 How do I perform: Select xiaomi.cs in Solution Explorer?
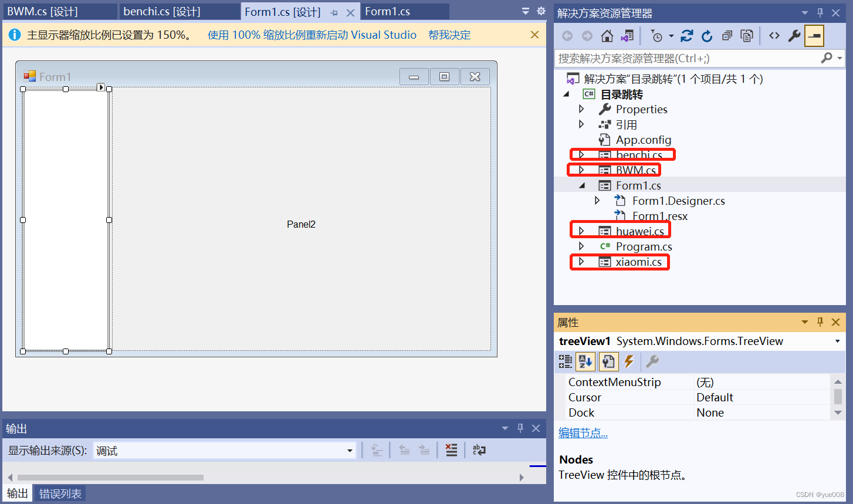(638, 262)
